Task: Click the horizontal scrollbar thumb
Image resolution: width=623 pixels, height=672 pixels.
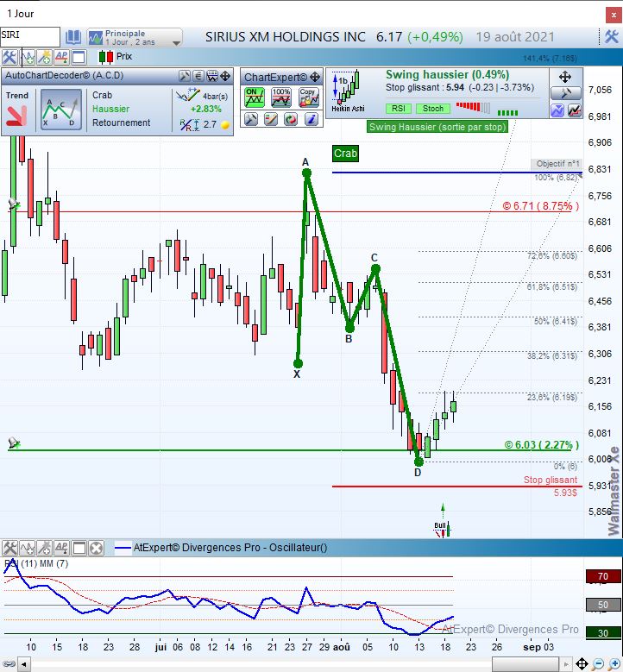Action: [x=525, y=665]
